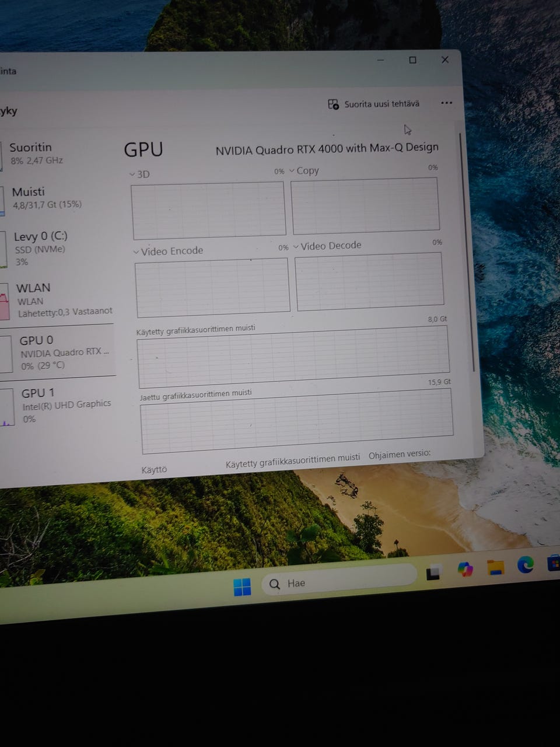Open Microsoft Store from the taskbar

click(x=554, y=563)
